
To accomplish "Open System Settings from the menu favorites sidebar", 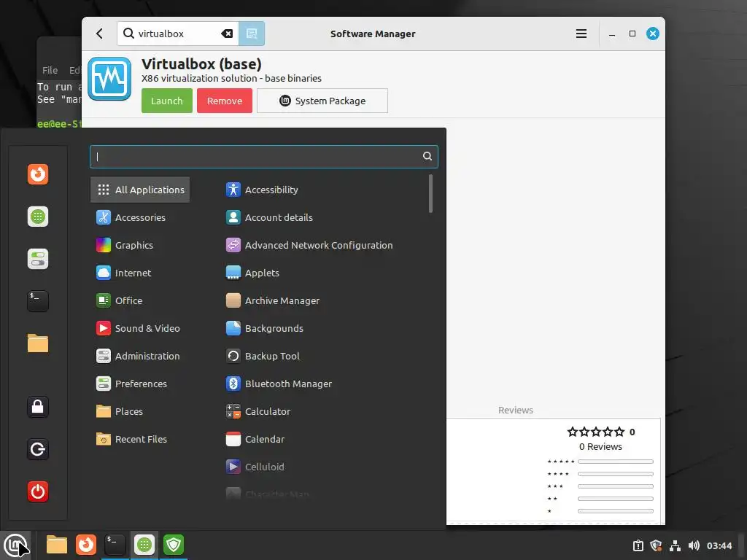I will (38, 259).
